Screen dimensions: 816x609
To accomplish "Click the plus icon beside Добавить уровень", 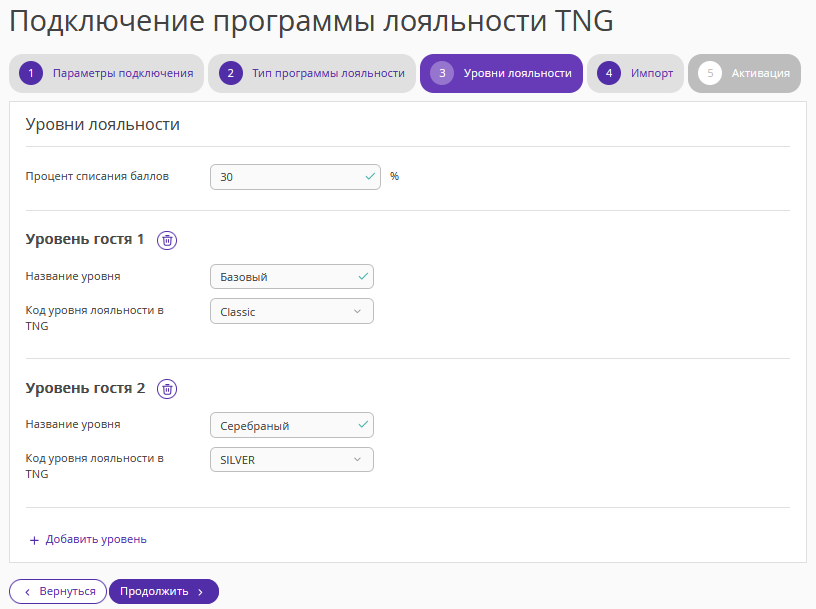I will 34,540.
